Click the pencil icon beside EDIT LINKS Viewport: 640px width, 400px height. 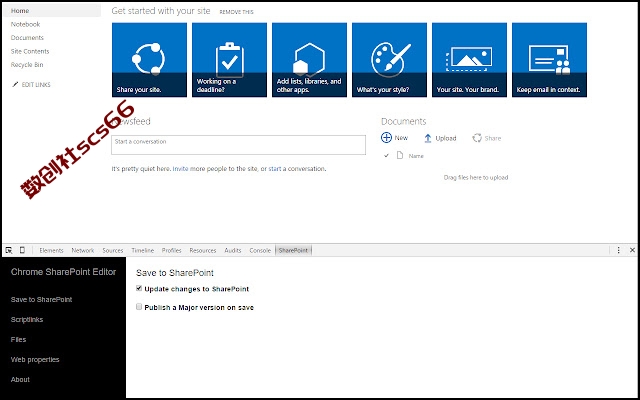click(15, 84)
